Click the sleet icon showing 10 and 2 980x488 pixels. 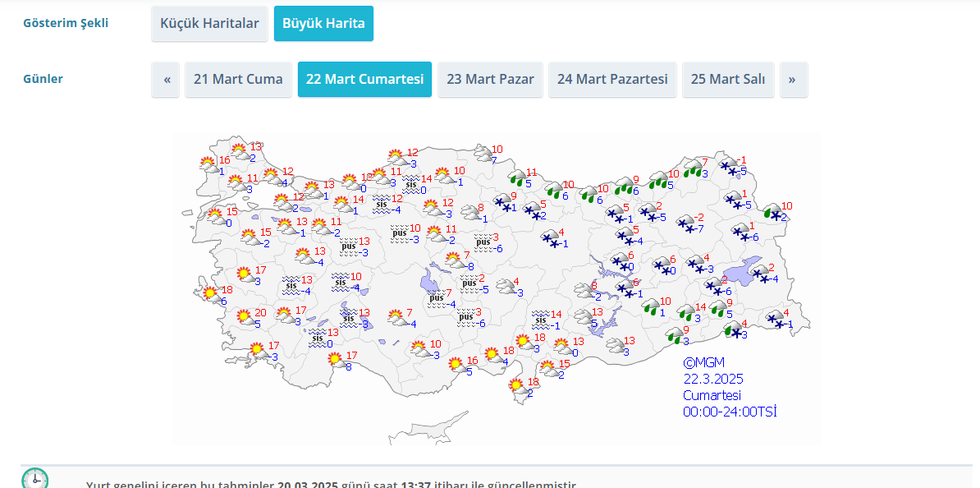coord(771,211)
